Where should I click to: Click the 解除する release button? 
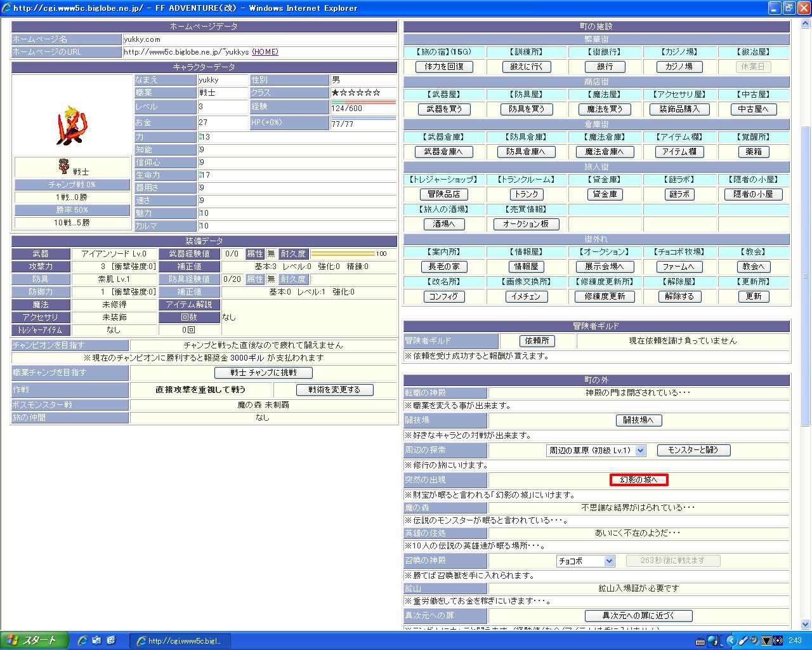pos(679,296)
